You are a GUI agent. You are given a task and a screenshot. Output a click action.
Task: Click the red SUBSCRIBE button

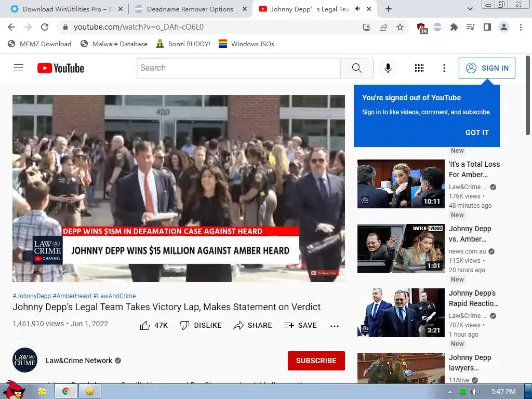tap(316, 361)
